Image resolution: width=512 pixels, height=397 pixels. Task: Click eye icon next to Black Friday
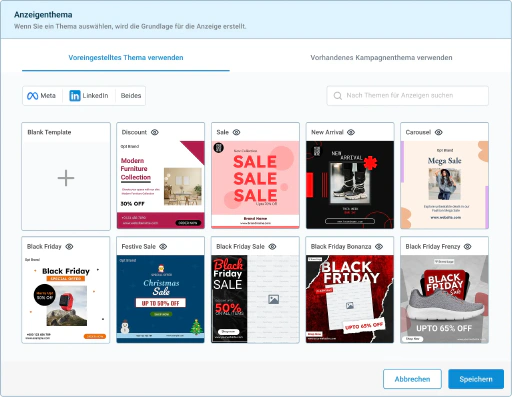(69, 247)
